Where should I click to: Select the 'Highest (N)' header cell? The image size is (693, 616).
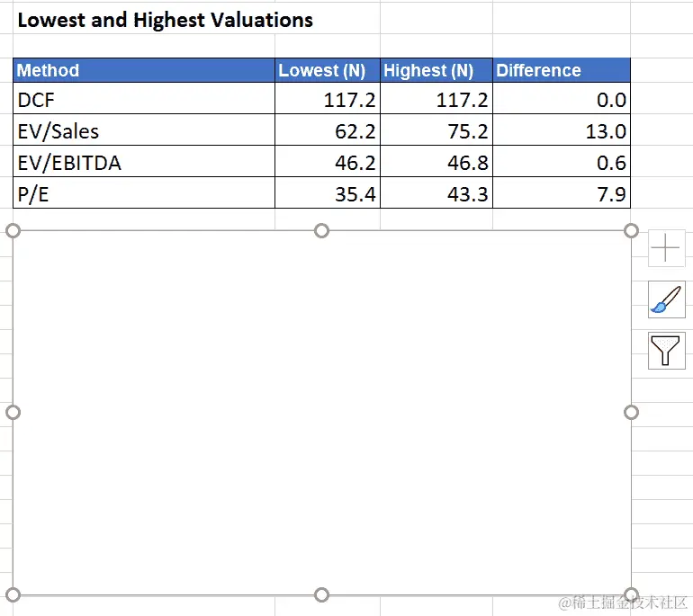436,70
